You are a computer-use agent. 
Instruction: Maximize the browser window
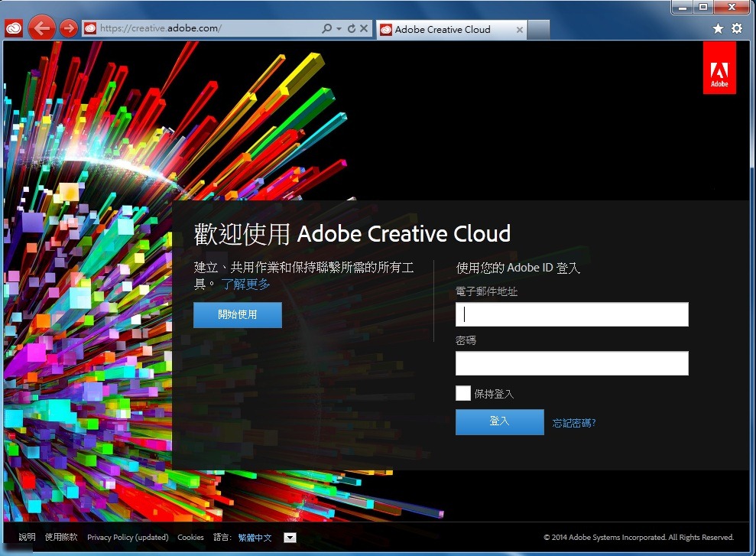click(x=703, y=7)
